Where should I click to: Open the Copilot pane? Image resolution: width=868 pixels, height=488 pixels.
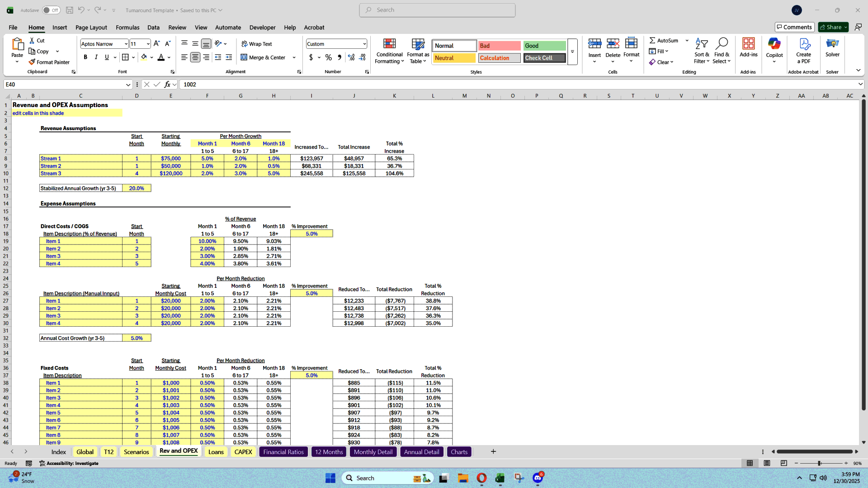tap(774, 51)
